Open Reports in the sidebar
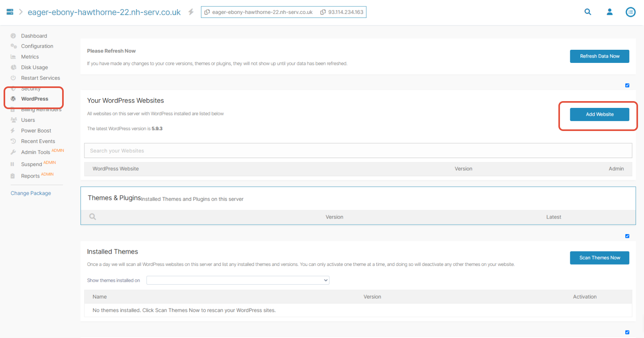Screen dimensions: 644x338 [30, 176]
